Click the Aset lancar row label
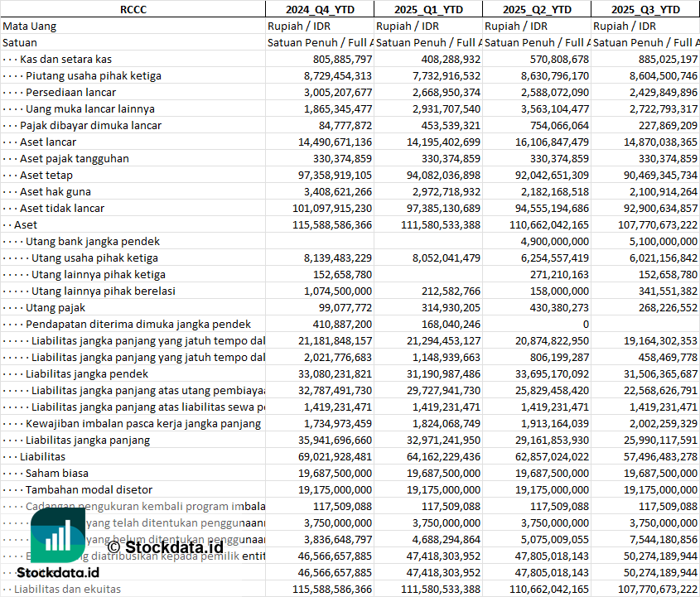Viewport: 700px width, 597px height. [x=48, y=142]
